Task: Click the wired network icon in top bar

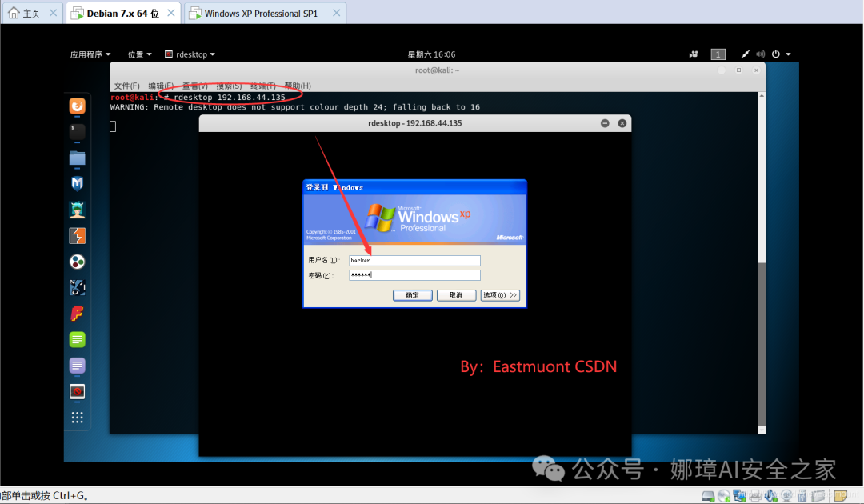Action: pos(745,54)
